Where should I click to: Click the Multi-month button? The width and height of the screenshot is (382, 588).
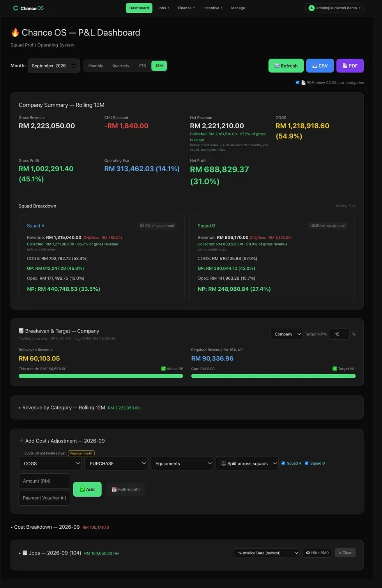coord(126,489)
